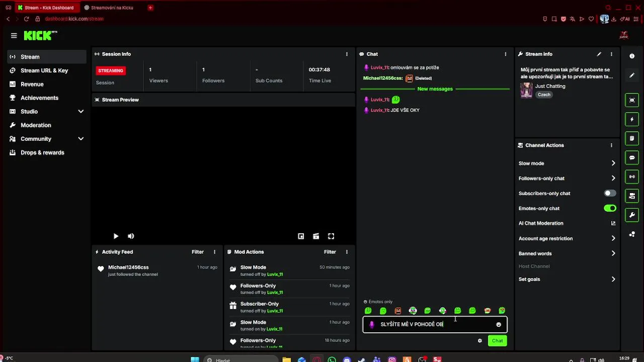644x362 pixels.
Task: Toggle the lightning activity feed icon in right toolbar
Action: click(632, 119)
